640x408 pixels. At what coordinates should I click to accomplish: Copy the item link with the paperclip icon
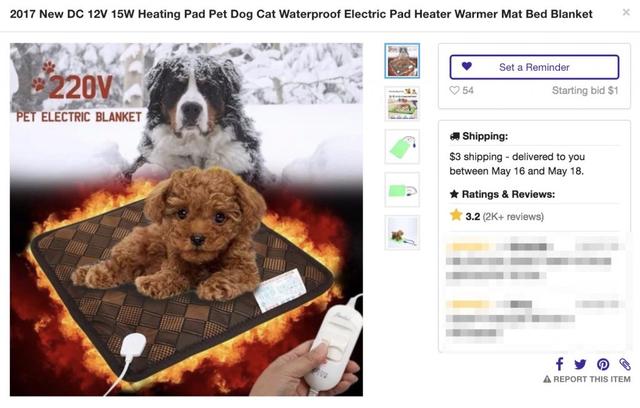pos(624,364)
